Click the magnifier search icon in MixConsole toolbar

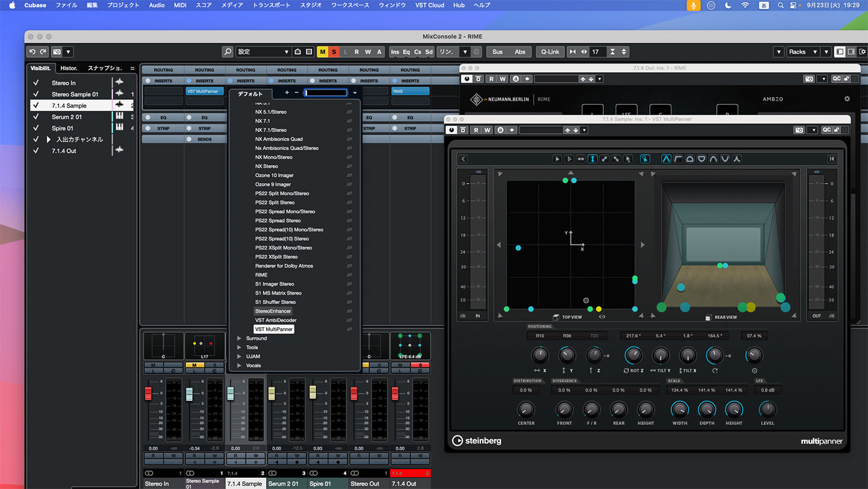pos(228,52)
